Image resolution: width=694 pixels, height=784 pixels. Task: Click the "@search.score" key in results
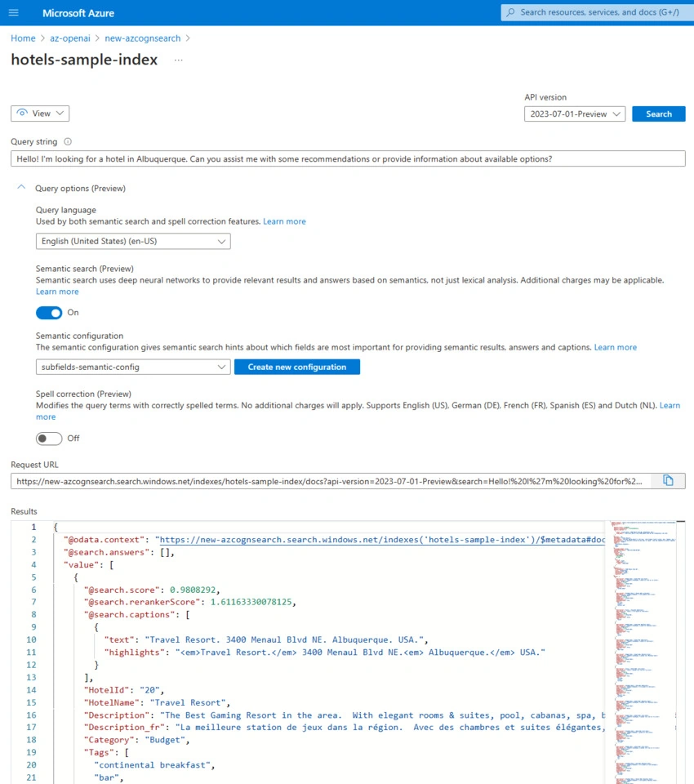(x=122, y=590)
